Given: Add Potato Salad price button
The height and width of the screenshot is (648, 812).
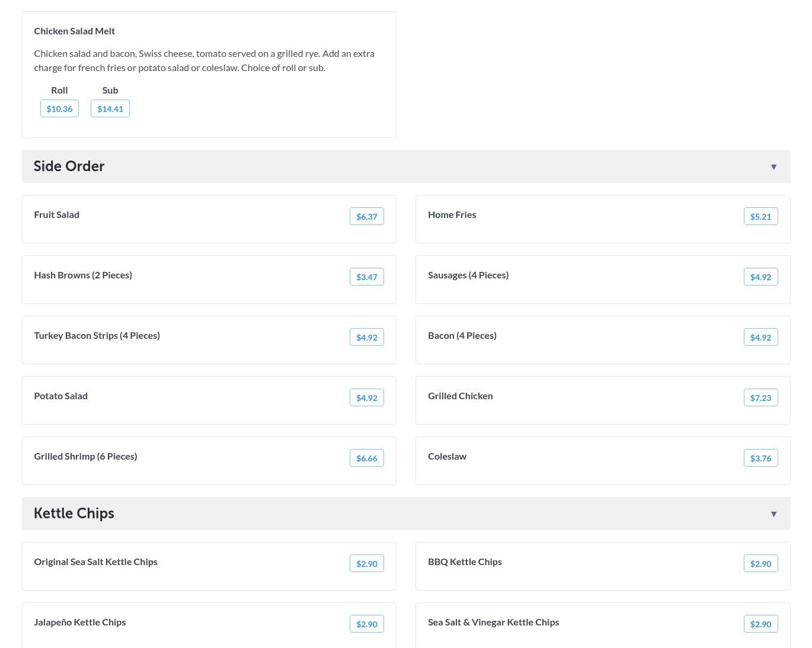Looking at the screenshot, I should pos(366,398).
